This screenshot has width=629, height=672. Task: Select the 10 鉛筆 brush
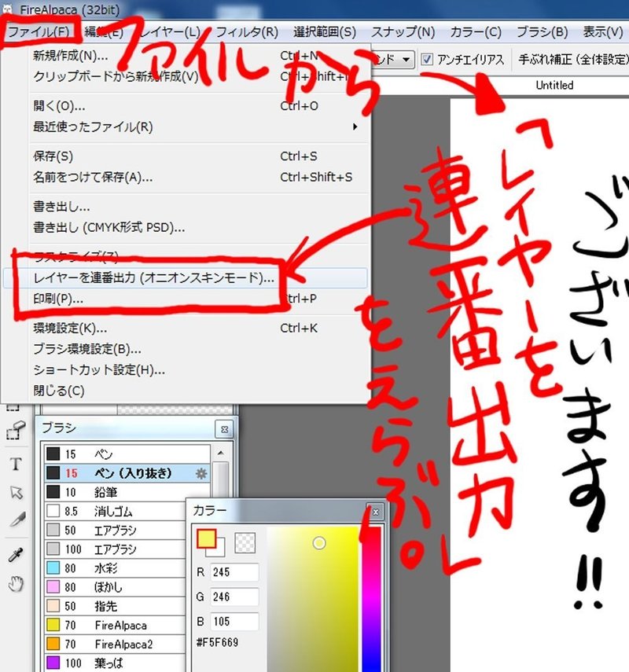127,492
